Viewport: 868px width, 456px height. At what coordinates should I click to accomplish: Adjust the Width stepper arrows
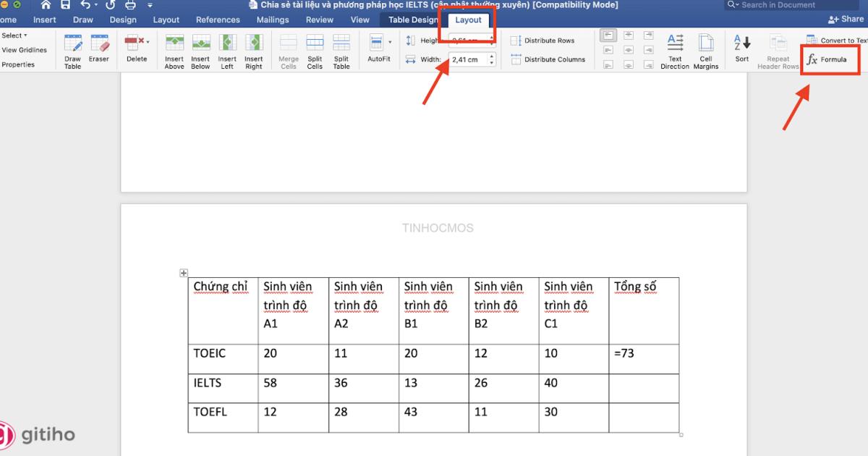492,59
